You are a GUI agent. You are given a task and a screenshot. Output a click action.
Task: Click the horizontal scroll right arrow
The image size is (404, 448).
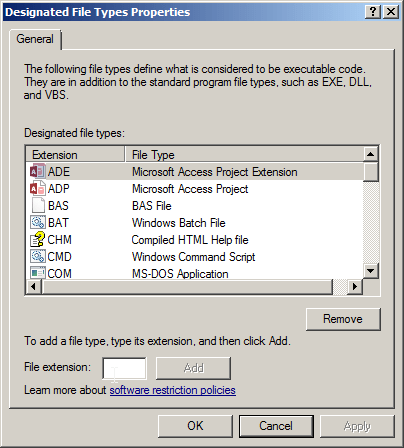[355, 286]
